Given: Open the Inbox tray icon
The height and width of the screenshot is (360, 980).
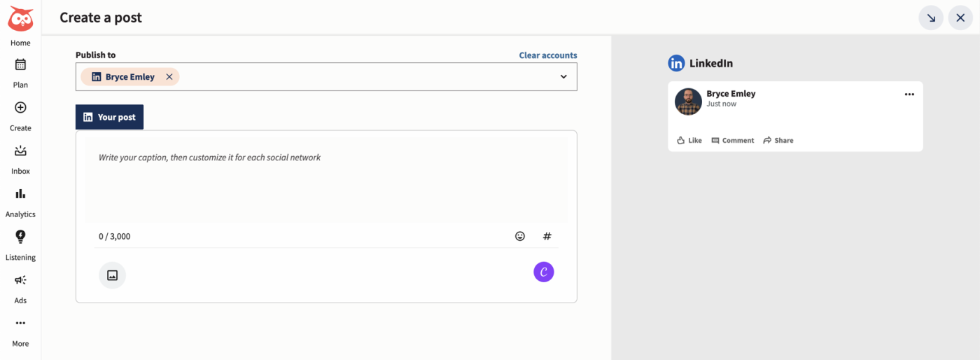Looking at the screenshot, I should tap(20, 151).
